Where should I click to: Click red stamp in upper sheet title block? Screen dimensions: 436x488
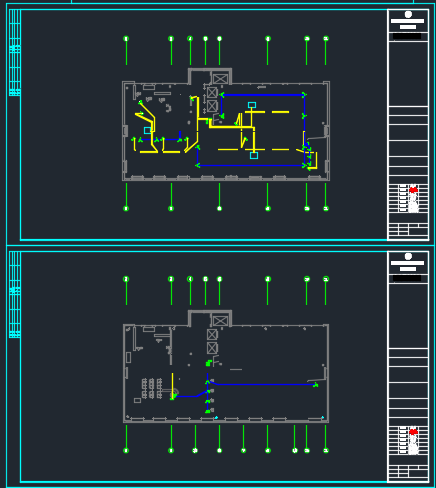pos(413,190)
